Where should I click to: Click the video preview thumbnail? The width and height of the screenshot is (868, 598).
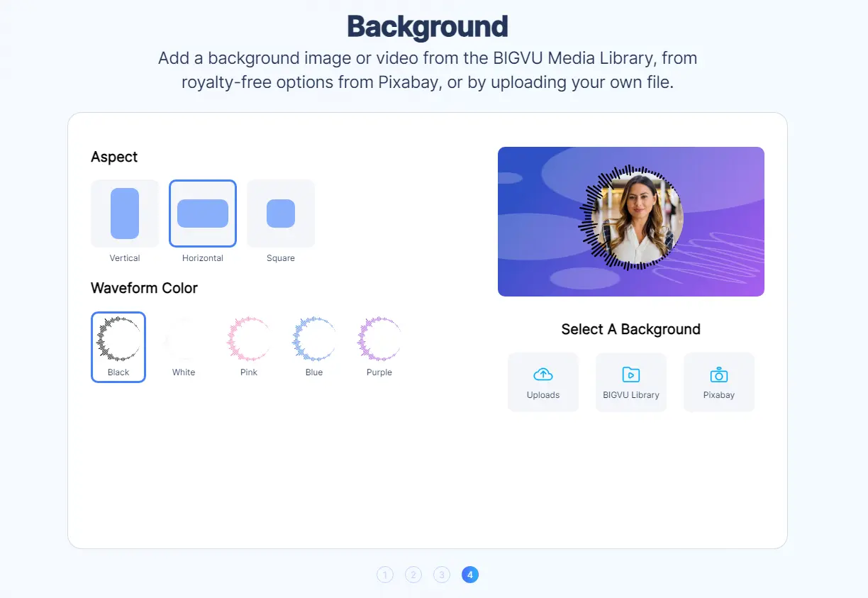click(x=631, y=221)
